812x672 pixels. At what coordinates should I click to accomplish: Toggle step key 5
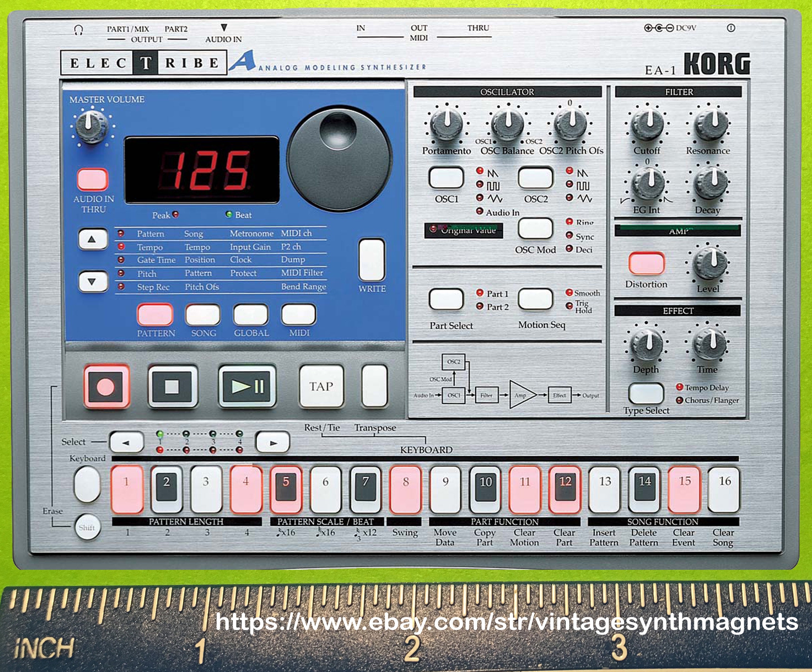(x=286, y=490)
